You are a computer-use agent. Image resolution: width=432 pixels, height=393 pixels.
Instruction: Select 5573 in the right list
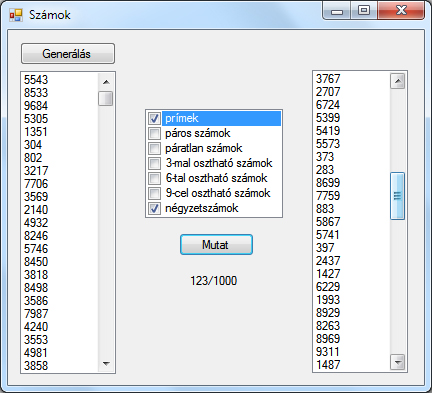point(352,144)
